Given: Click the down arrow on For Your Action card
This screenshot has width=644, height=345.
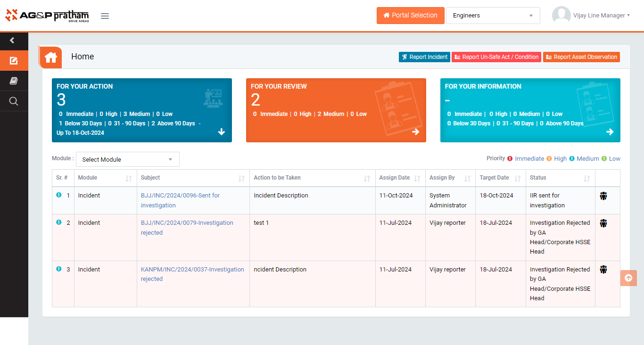Looking at the screenshot, I should (222, 132).
